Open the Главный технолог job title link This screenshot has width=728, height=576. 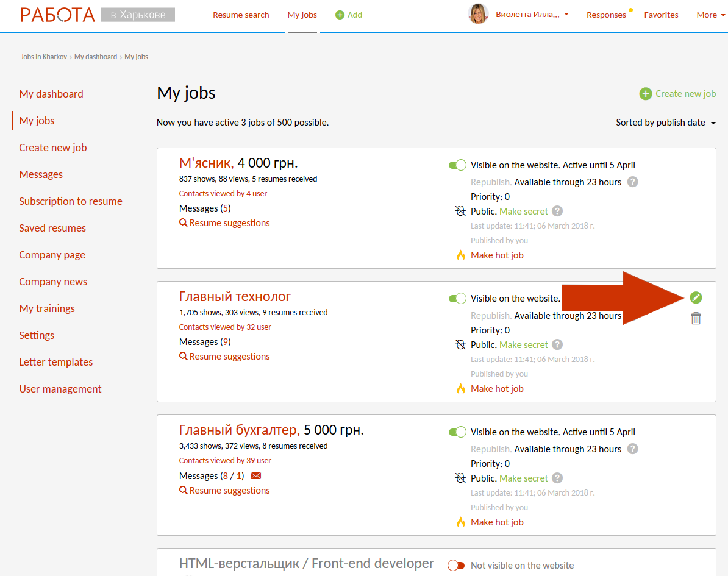[x=235, y=297]
